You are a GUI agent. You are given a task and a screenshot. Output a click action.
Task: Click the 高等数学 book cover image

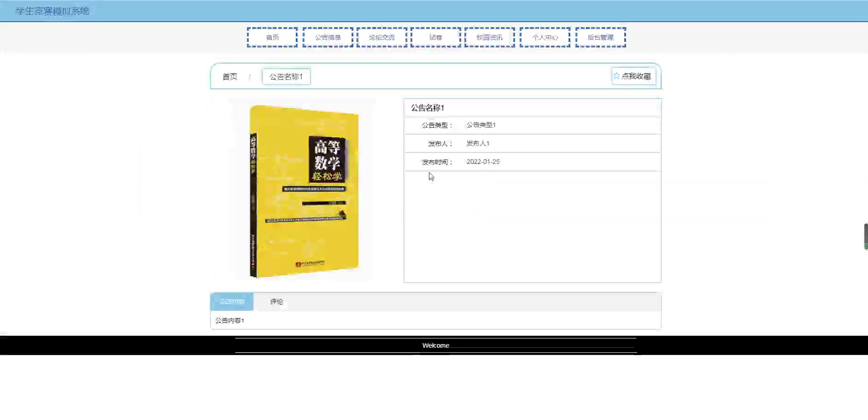(304, 191)
